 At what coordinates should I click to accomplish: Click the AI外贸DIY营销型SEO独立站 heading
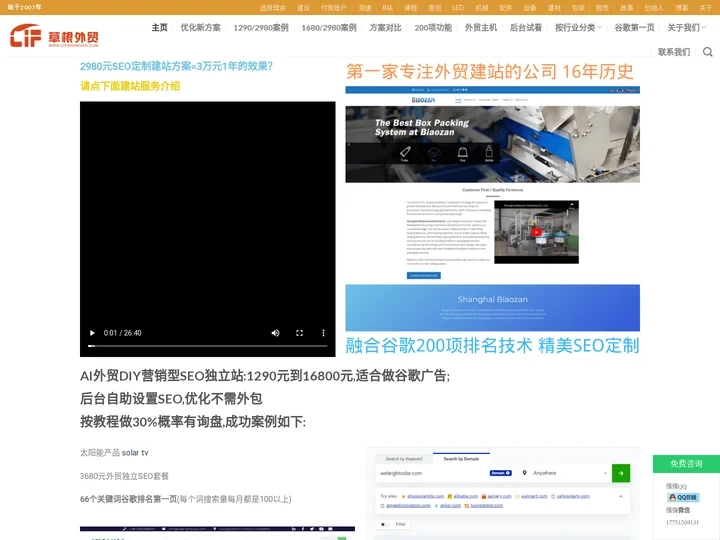[x=264, y=376]
